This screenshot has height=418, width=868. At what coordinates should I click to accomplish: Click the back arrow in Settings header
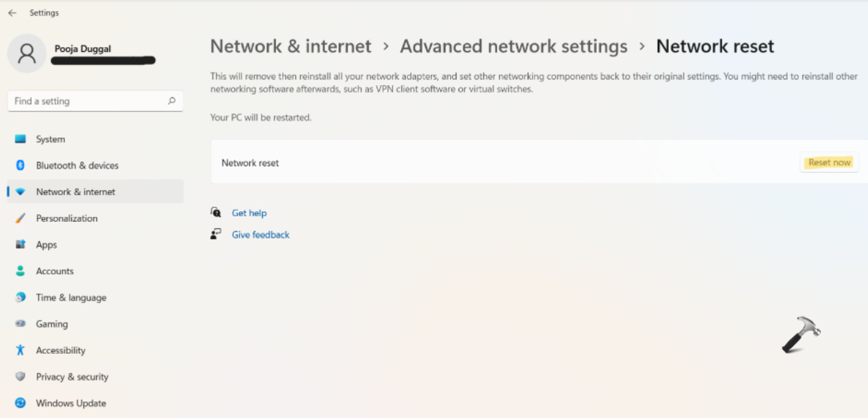[x=12, y=13]
